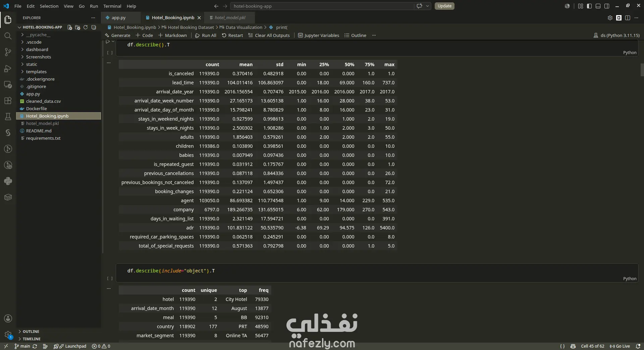Open Explorer views and more actions
The width and height of the screenshot is (644, 350).
tap(93, 18)
